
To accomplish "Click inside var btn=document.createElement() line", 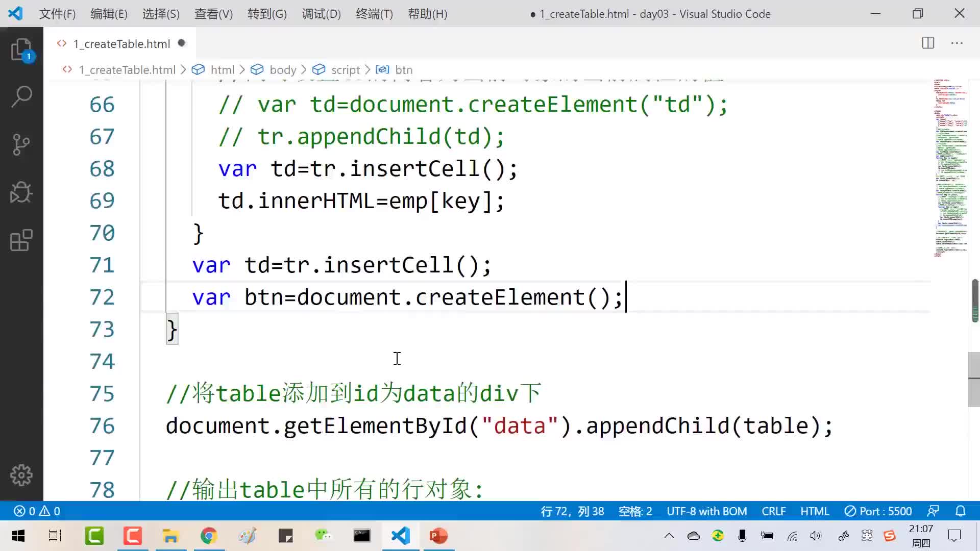I will [x=408, y=297].
